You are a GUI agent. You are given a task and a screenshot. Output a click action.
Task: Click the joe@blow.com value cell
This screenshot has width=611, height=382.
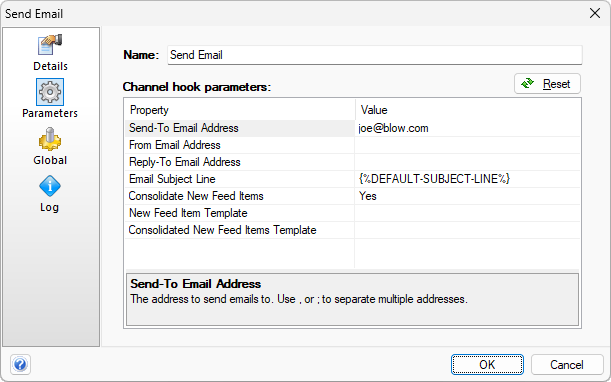tap(468, 128)
